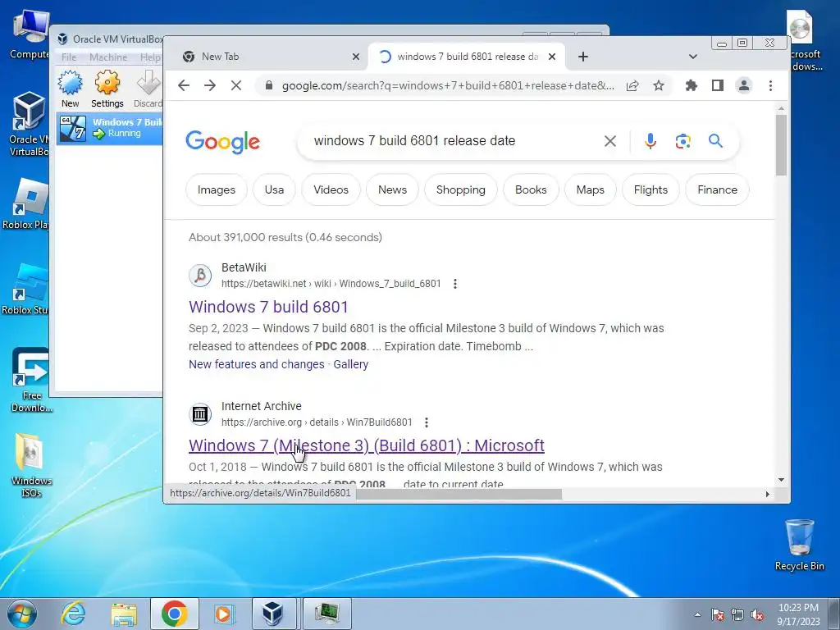Open the Recycle Bin desktop icon

799,545
